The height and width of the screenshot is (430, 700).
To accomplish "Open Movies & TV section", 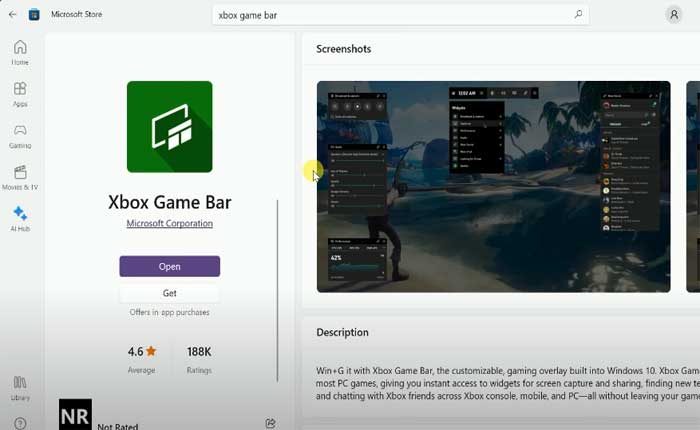I will point(20,178).
